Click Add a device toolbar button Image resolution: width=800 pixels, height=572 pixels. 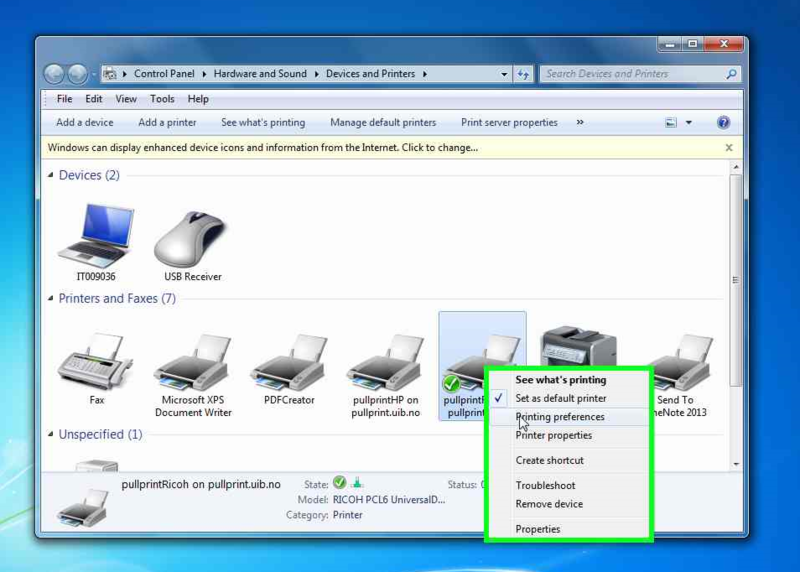(x=85, y=122)
